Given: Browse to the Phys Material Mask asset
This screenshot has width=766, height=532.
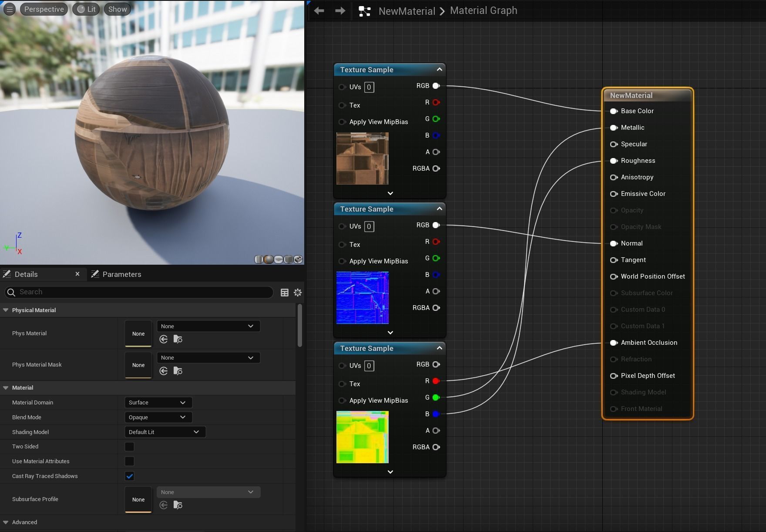Looking at the screenshot, I should (178, 371).
